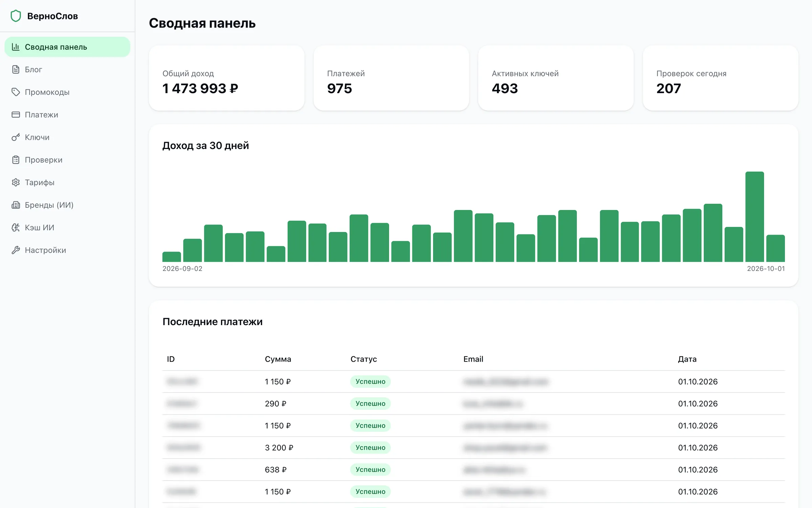The image size is (812, 508).
Task: Click the credit card icon next to Платежи
Action: [x=16, y=114]
